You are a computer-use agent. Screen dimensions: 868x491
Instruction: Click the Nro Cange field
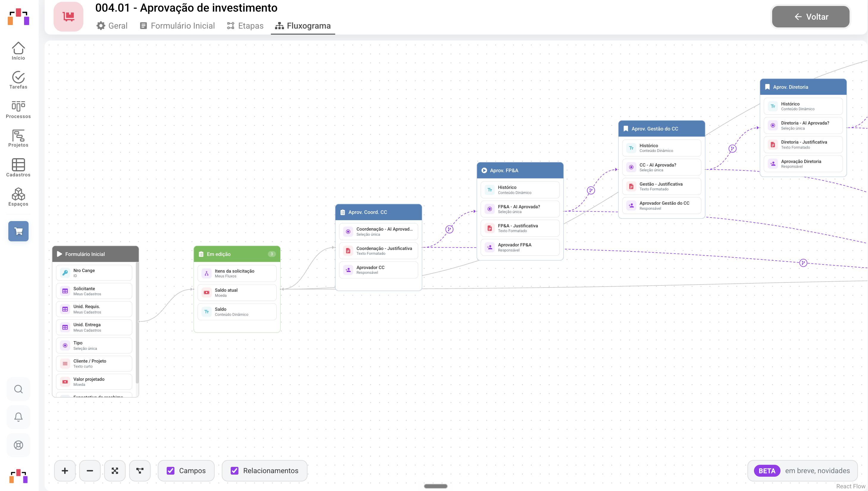pos(94,273)
